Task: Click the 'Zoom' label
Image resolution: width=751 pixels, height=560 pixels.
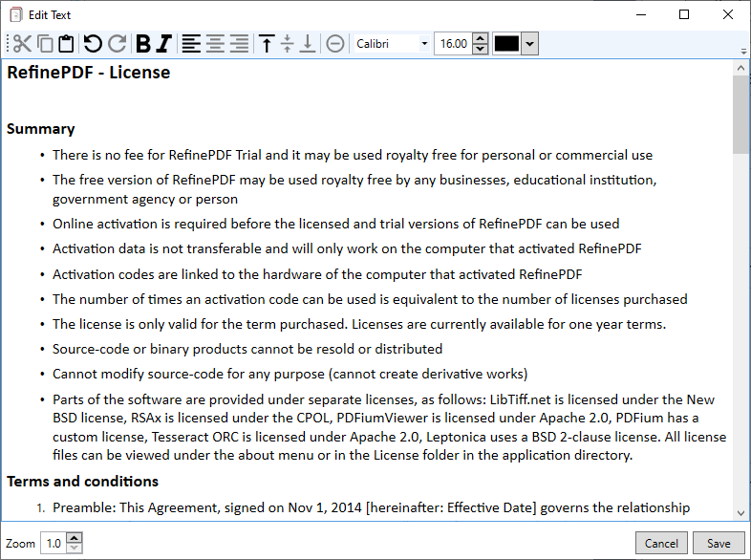Action: (x=21, y=544)
